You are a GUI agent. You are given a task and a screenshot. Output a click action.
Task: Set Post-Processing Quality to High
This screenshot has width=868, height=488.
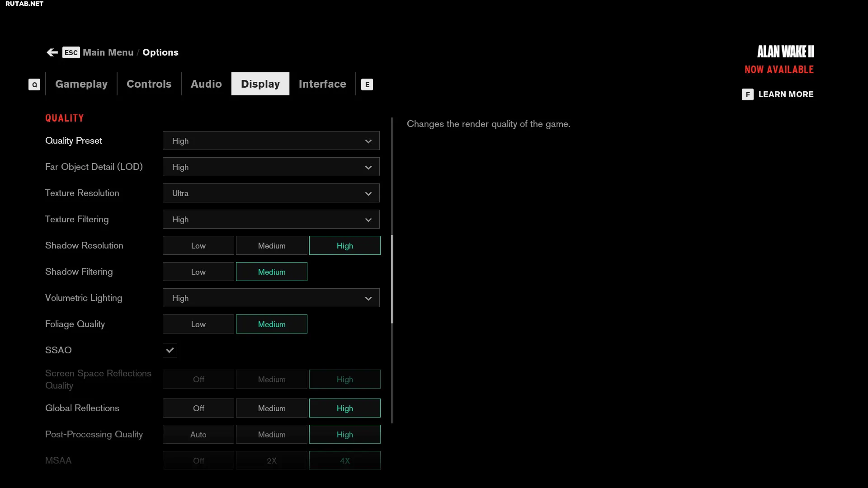pos(345,434)
